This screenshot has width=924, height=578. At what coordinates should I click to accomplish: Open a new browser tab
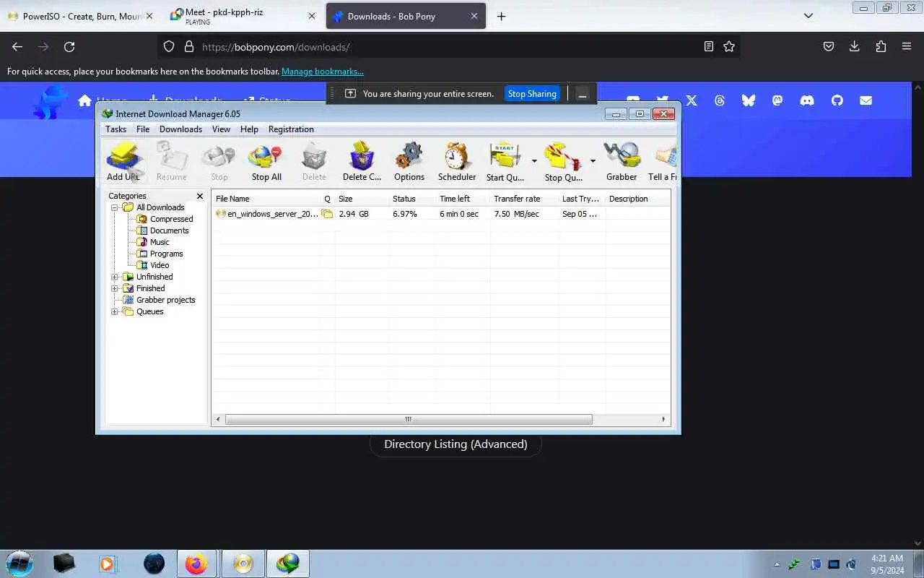501,16
